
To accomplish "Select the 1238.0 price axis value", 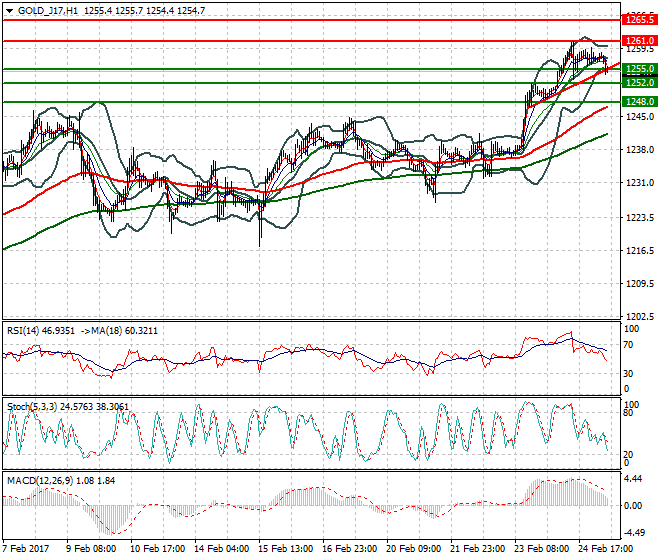I will pos(640,149).
